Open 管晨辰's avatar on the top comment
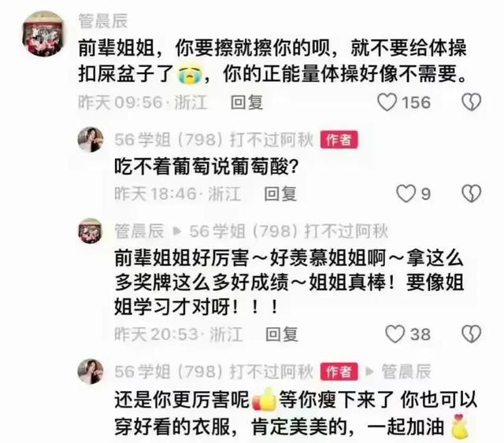504x443 pixels. coord(43,34)
